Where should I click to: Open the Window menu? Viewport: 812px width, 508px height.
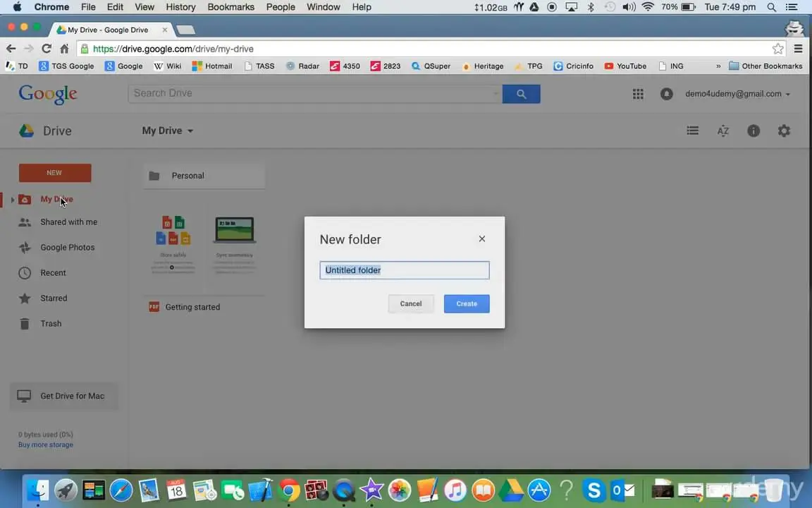[x=323, y=7]
